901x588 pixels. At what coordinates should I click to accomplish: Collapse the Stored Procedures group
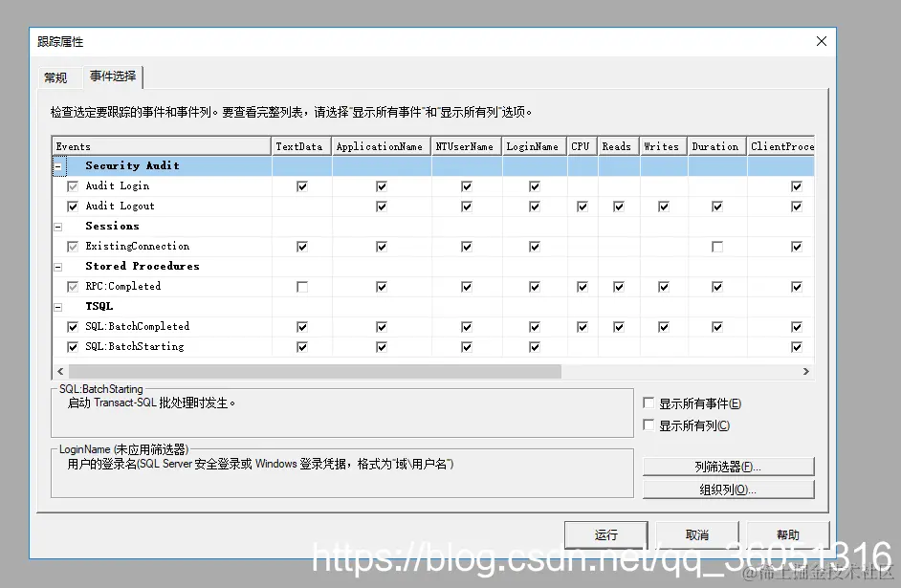click(x=58, y=266)
